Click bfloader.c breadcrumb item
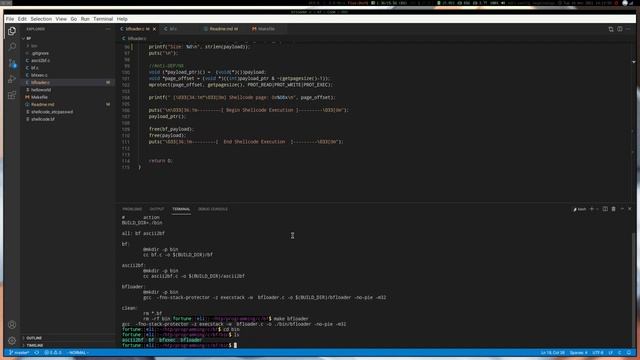This screenshot has width=640, height=360. tap(135, 38)
